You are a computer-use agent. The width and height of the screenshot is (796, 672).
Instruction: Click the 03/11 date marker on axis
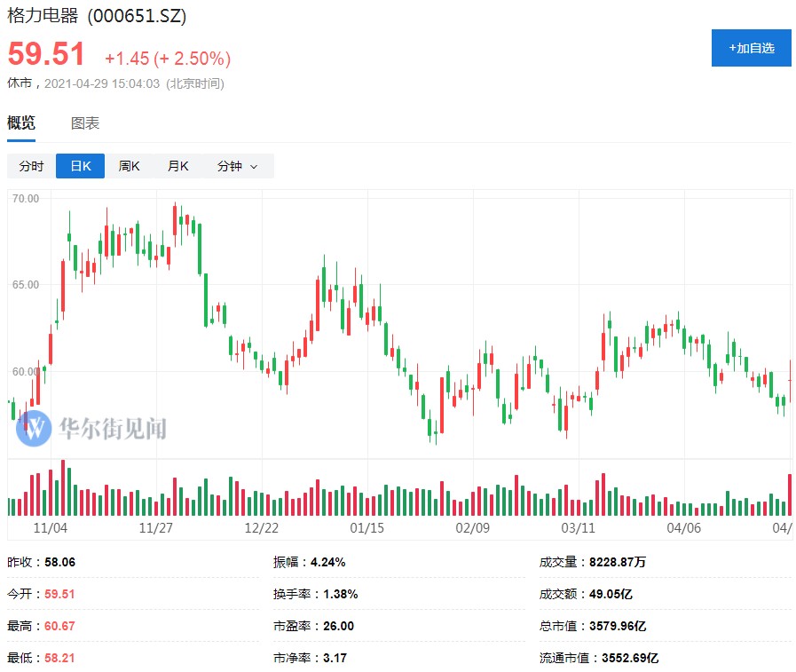(578, 527)
